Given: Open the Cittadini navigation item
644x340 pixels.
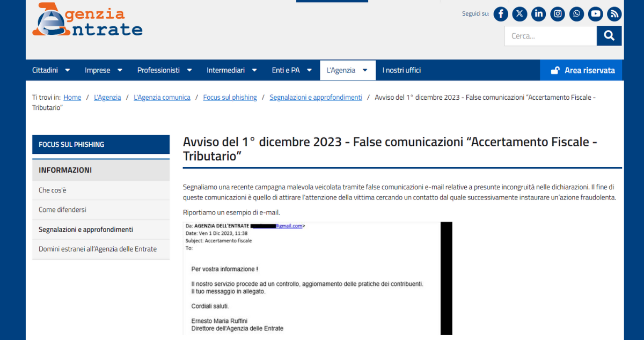Looking at the screenshot, I should point(45,70).
